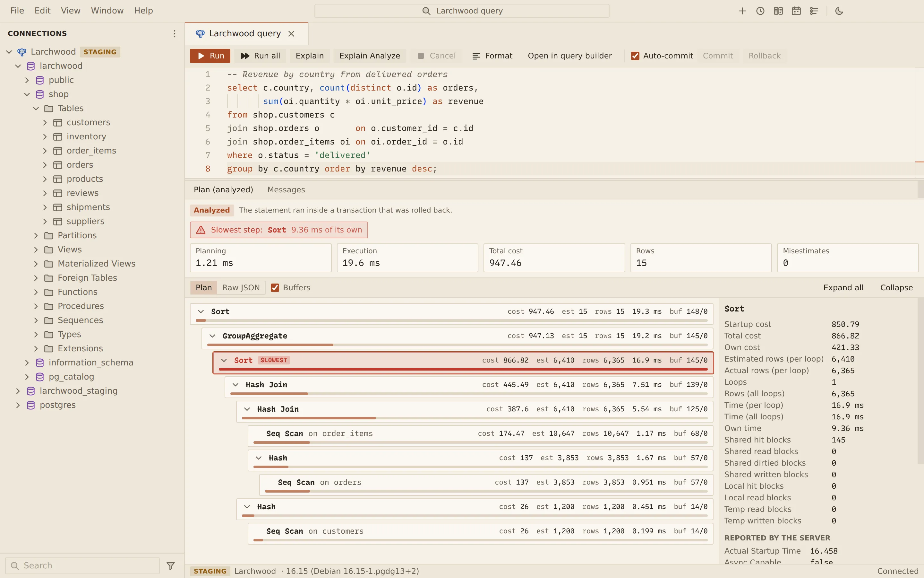This screenshot has width=924, height=578.
Task: Click the sidebar Search input field
Action: [82, 565]
